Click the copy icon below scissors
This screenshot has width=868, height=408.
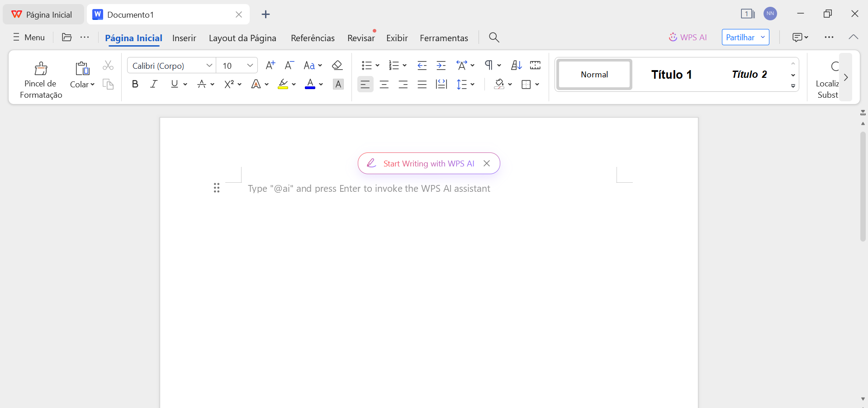[108, 84]
